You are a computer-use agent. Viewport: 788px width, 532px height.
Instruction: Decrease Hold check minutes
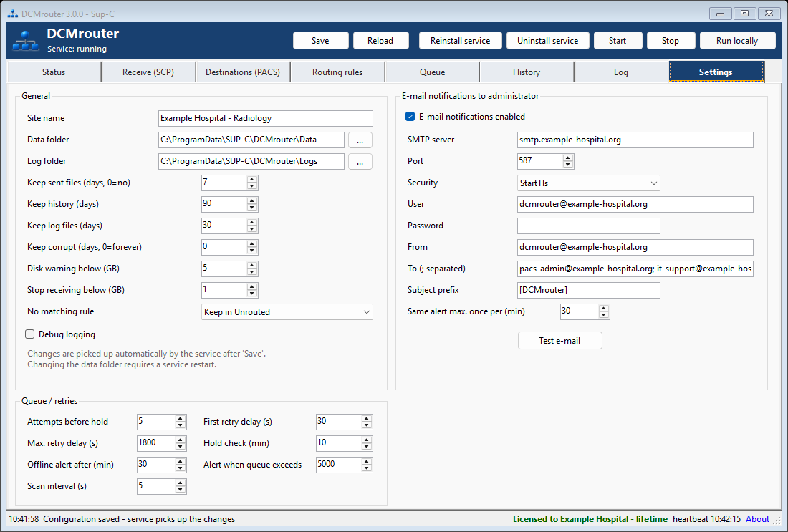click(367, 447)
